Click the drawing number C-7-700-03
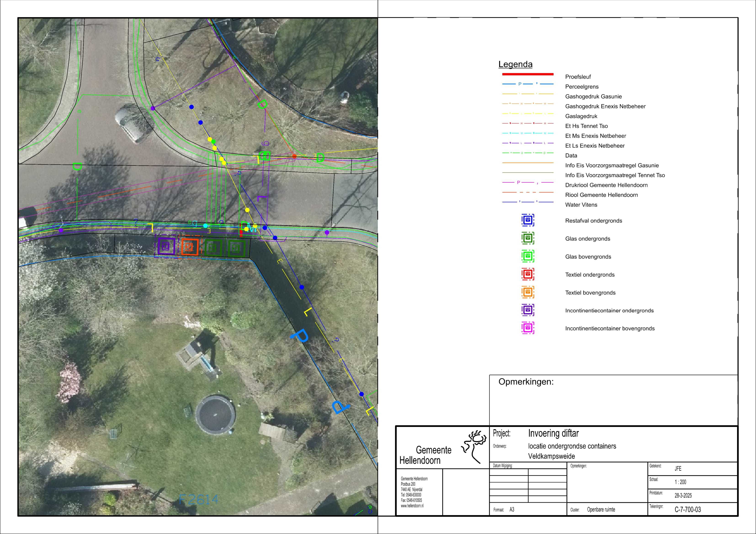Image resolution: width=756 pixels, height=534 pixels. (x=687, y=510)
